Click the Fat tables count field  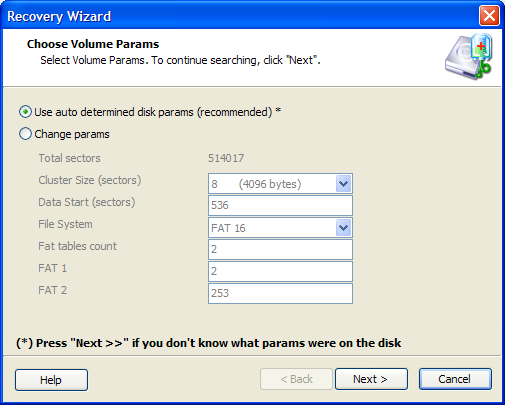(280, 249)
